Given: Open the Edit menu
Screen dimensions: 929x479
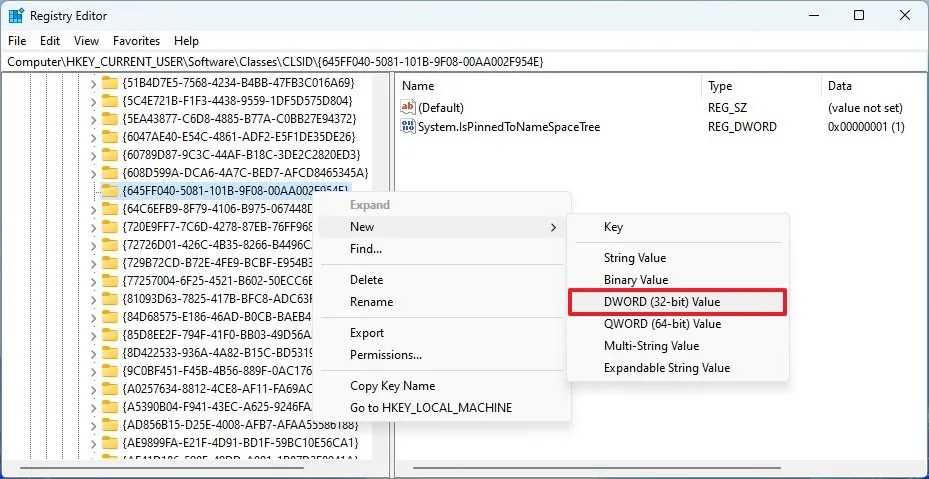Looking at the screenshot, I should (50, 41).
